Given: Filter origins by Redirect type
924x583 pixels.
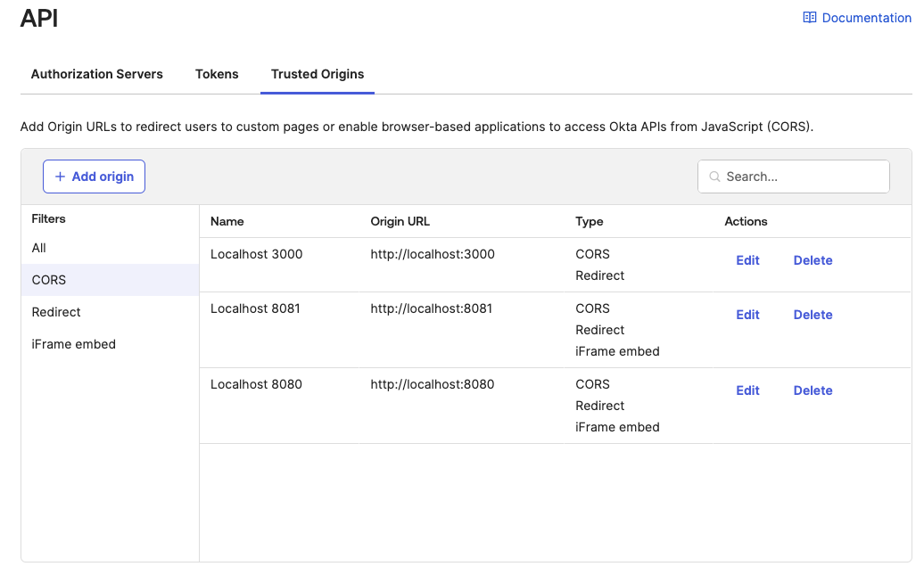Looking at the screenshot, I should [x=56, y=312].
